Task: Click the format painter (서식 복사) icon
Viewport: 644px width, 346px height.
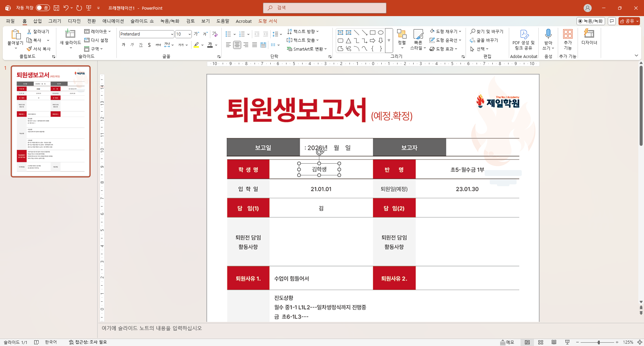Action: pyautogui.click(x=30, y=49)
